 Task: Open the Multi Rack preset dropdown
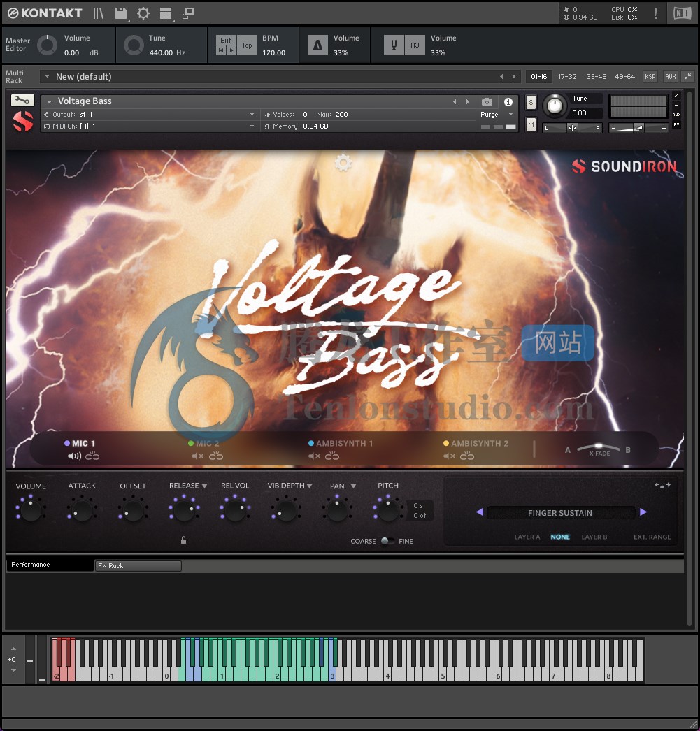(47, 76)
